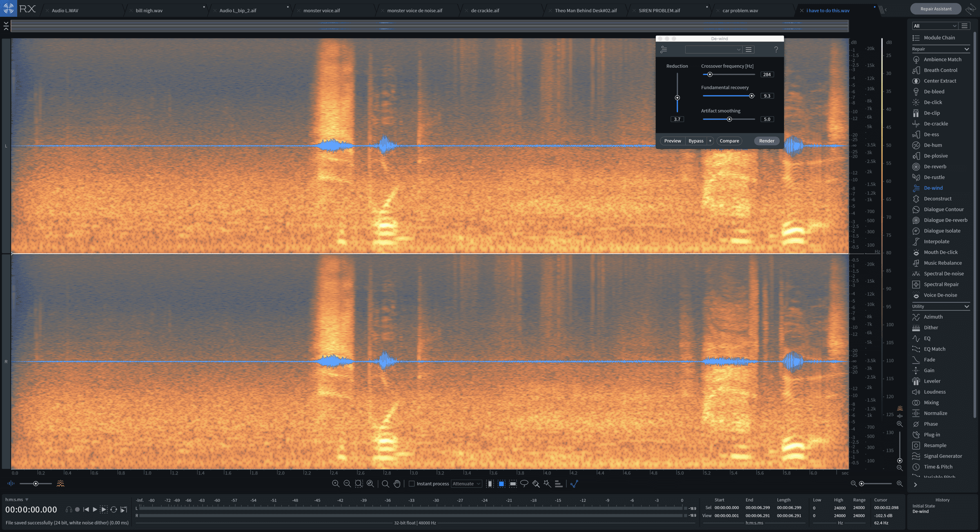Adjust the Fundamental recovery slider
The height and width of the screenshot is (532, 980).
(751, 96)
